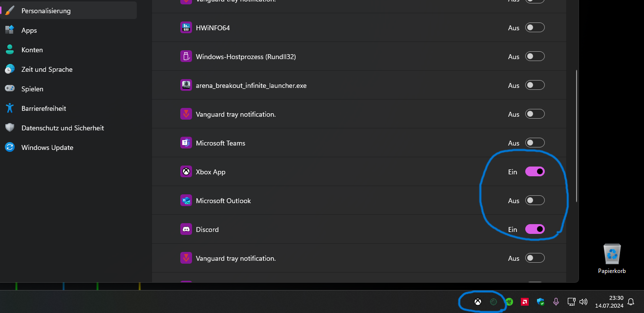Viewport: 644px width, 313px height.
Task: Enable Microsoft Teams at startup
Action: click(x=535, y=143)
